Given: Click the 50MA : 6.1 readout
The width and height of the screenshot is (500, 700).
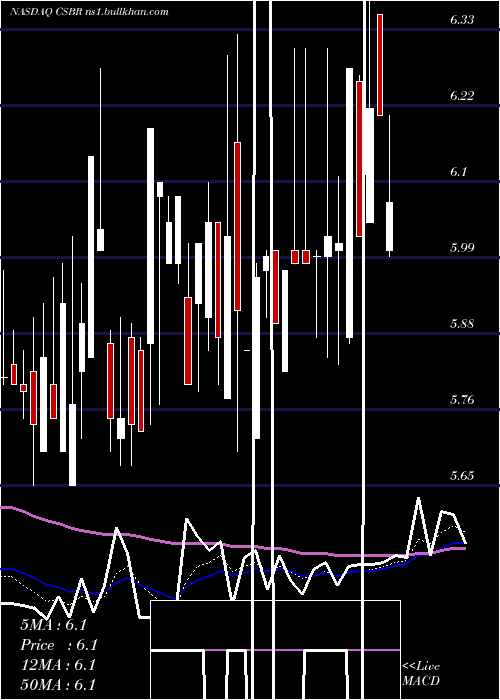Looking at the screenshot, I should point(58,684).
